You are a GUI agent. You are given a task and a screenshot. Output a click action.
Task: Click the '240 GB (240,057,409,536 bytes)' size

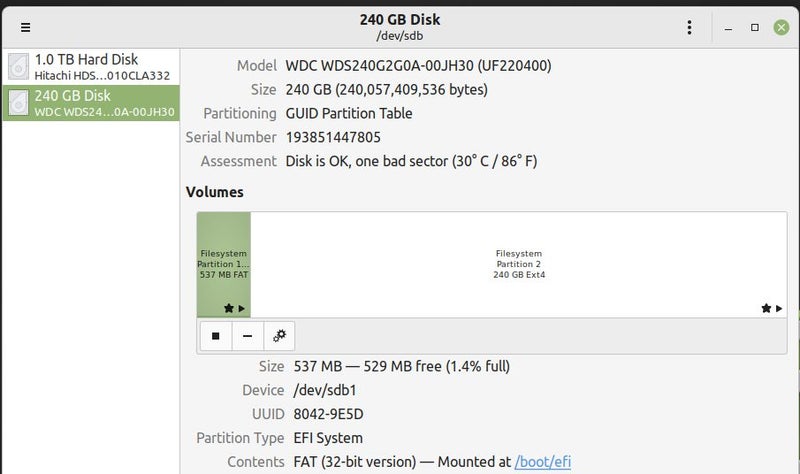click(387, 90)
